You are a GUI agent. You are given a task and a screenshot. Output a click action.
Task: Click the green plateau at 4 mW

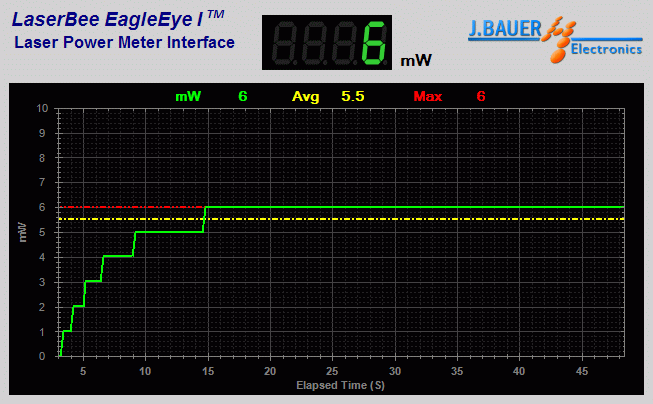(x=118, y=256)
